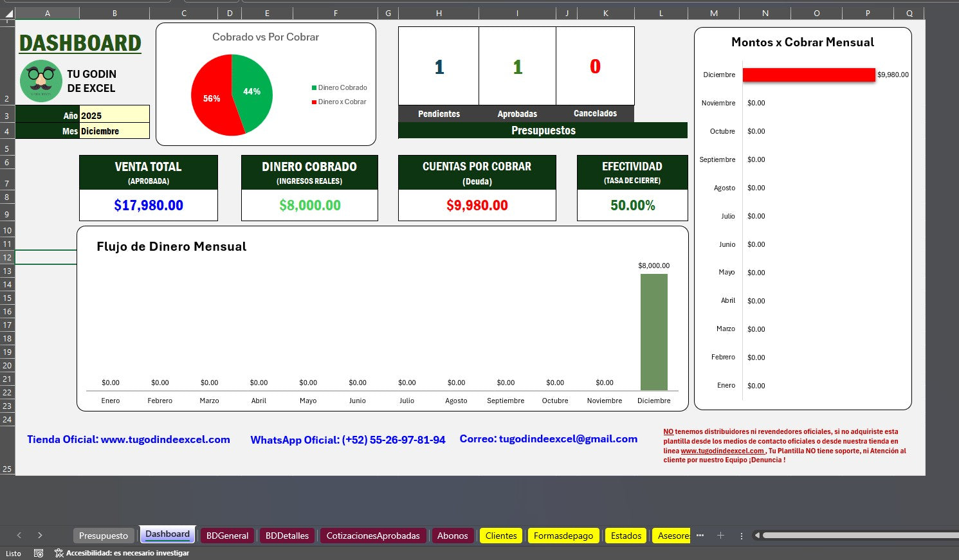Click the previous sheet navigation arrow
Image resolution: width=959 pixels, height=560 pixels.
19,536
